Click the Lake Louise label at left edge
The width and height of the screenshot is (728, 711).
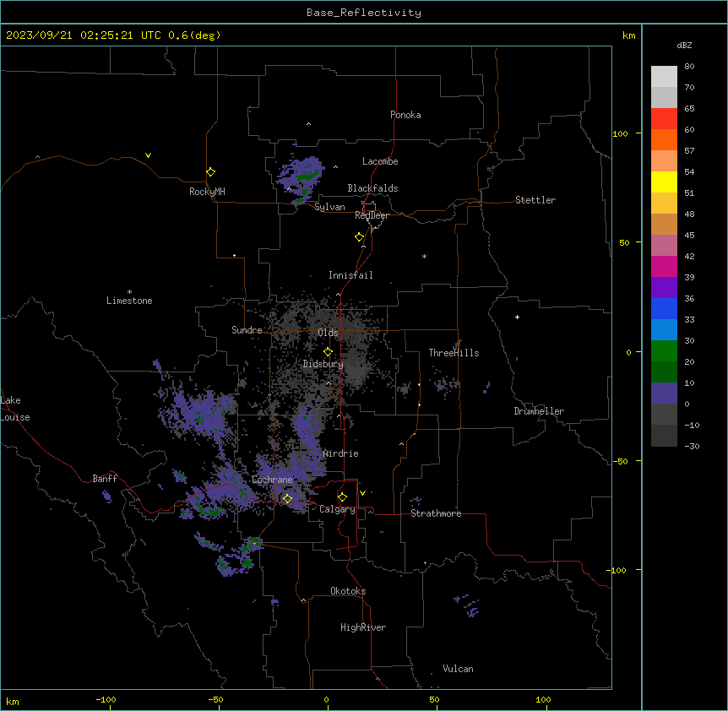(x=14, y=409)
